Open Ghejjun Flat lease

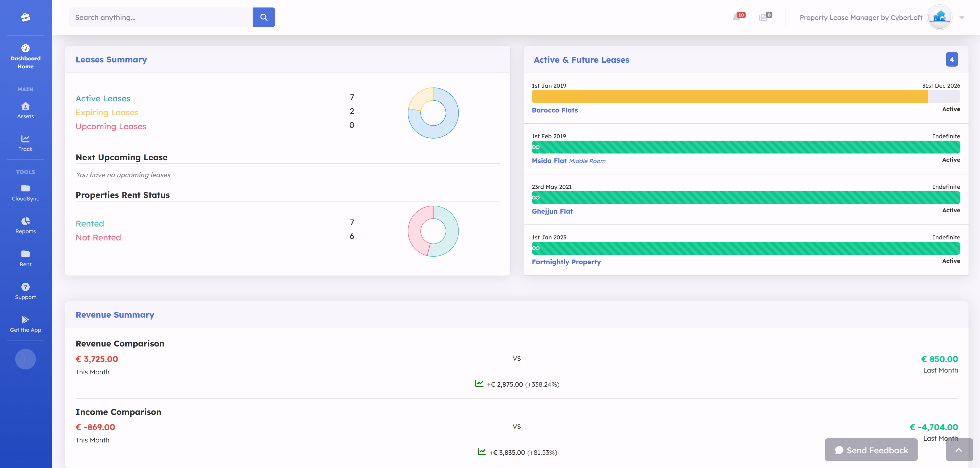click(x=552, y=212)
